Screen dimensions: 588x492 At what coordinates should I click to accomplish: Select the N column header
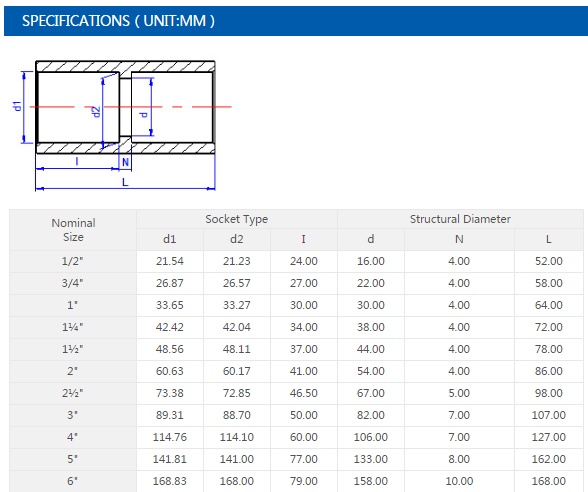tap(459, 239)
